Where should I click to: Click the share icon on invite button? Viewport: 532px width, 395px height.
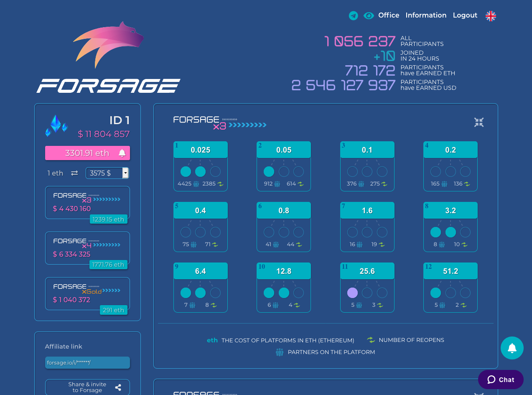coord(118,387)
